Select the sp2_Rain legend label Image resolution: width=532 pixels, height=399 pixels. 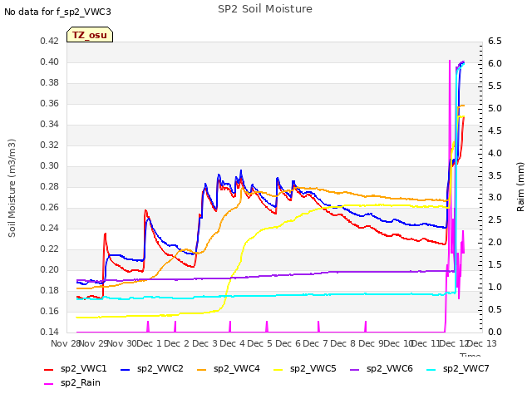click(x=81, y=382)
